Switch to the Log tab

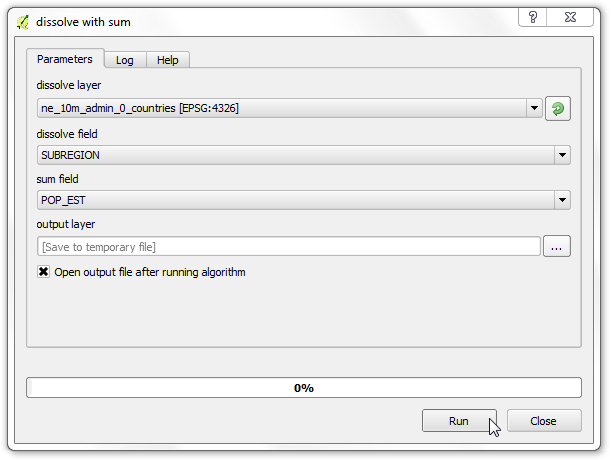125,60
